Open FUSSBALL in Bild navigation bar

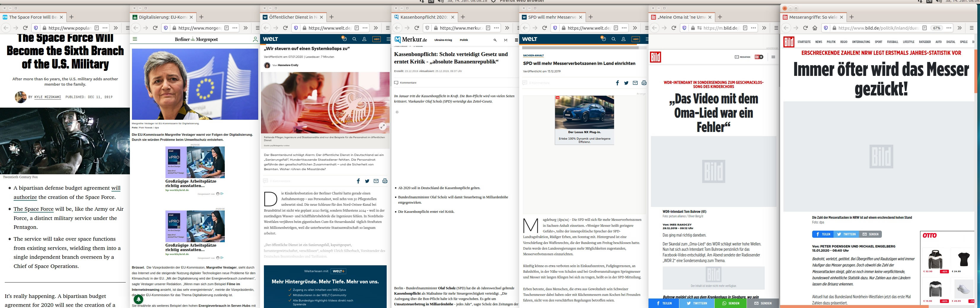893,42
